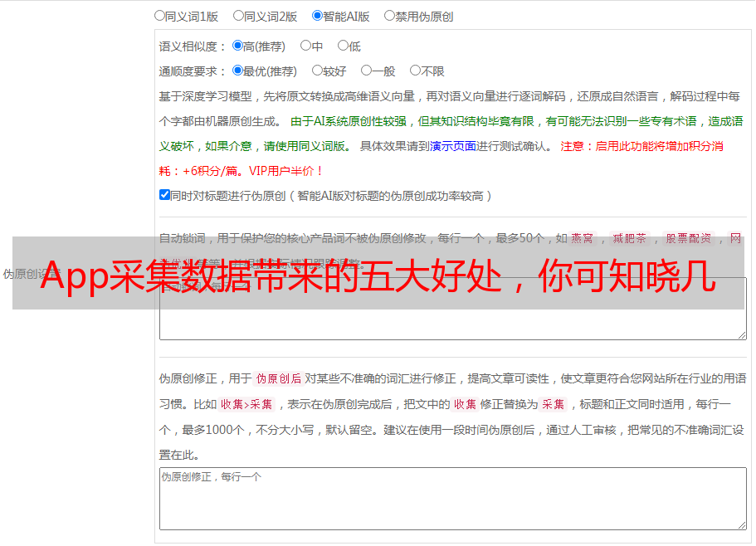Click the 燕窝 example tag
756x546 pixels.
[x=583, y=238]
